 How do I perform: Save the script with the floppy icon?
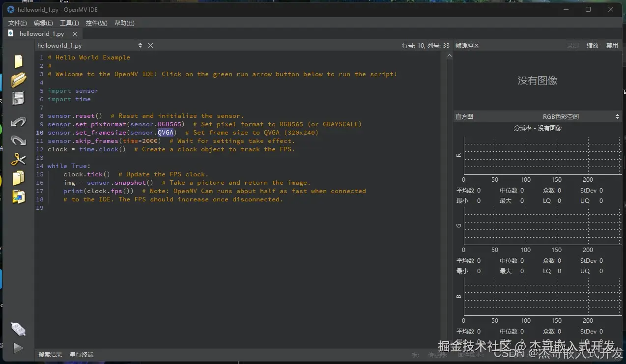pyautogui.click(x=18, y=98)
